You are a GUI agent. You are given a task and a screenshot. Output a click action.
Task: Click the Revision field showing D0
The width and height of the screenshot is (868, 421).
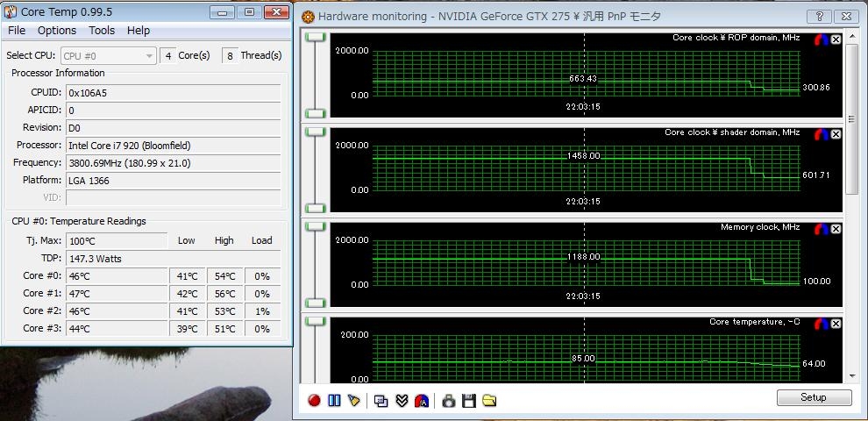coord(174,128)
